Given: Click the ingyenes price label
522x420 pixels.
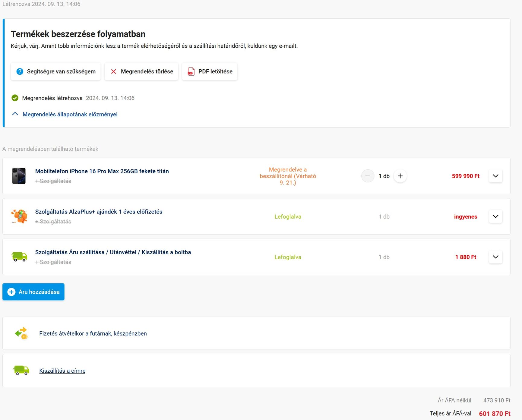Looking at the screenshot, I should coord(466,217).
